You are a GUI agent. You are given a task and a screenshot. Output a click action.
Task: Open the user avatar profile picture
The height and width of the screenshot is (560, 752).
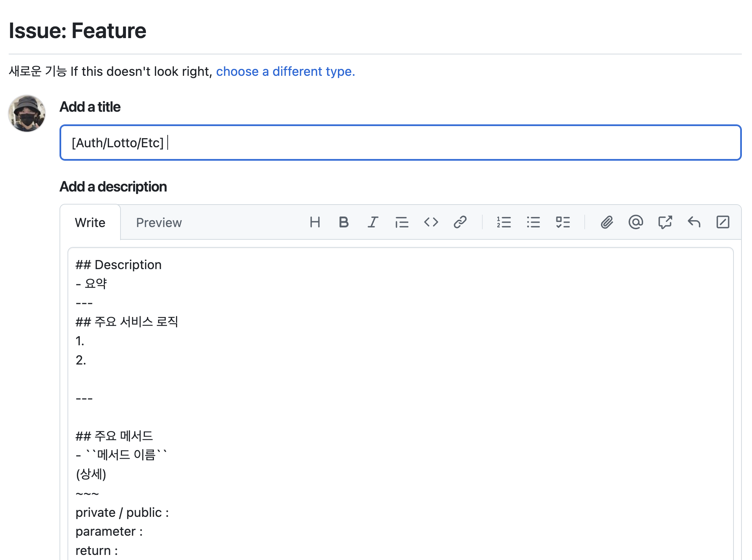pos(27,114)
